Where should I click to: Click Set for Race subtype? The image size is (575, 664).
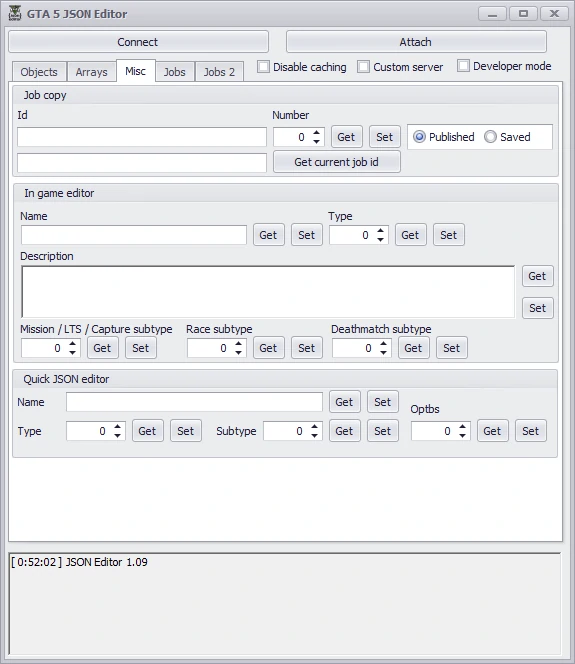coord(307,348)
